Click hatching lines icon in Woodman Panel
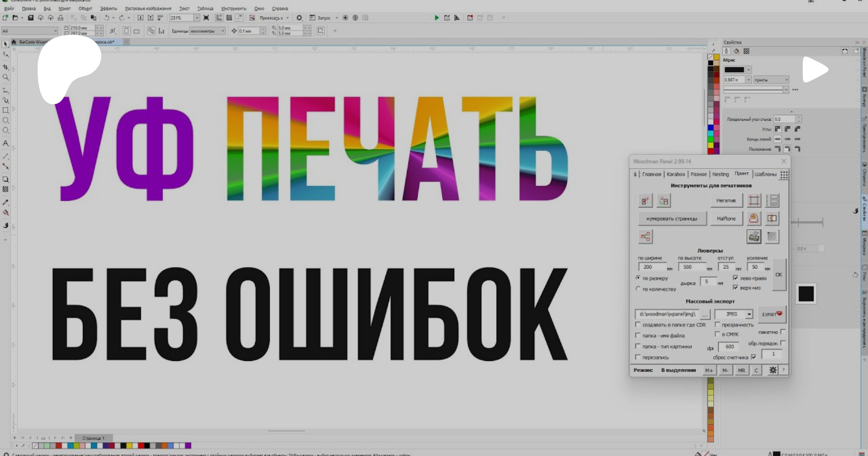Screen dimensions: 868x456 (x=772, y=236)
